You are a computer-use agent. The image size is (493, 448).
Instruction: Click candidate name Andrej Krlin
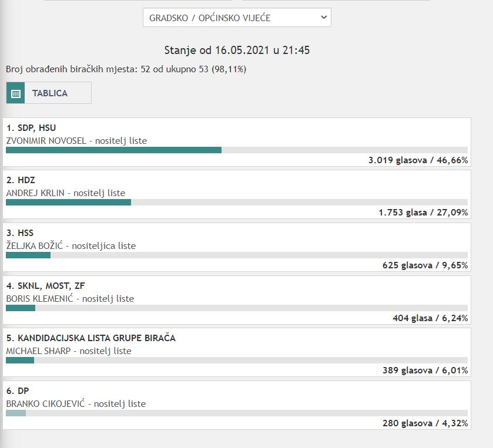(34, 193)
